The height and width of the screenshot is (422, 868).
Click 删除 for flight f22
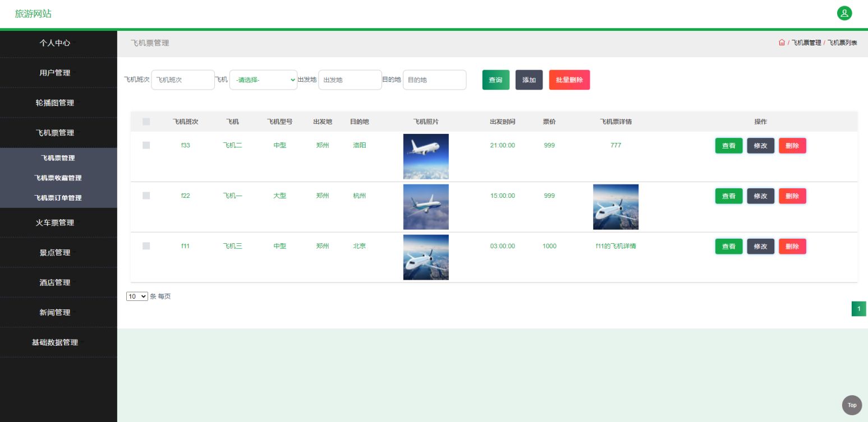pos(792,196)
